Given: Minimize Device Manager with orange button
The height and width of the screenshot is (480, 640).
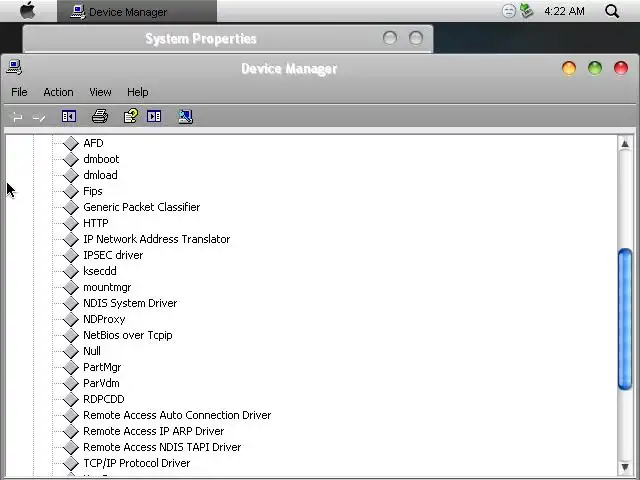Looking at the screenshot, I should (x=569, y=68).
